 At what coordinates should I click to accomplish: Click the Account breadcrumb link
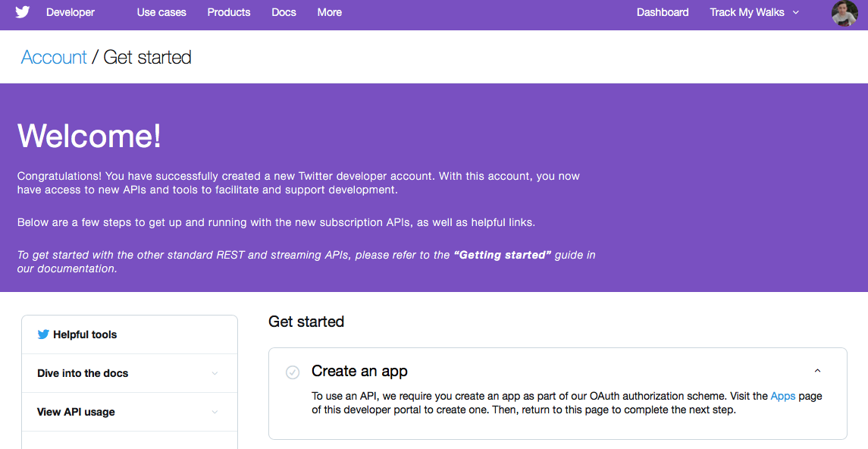pos(54,57)
